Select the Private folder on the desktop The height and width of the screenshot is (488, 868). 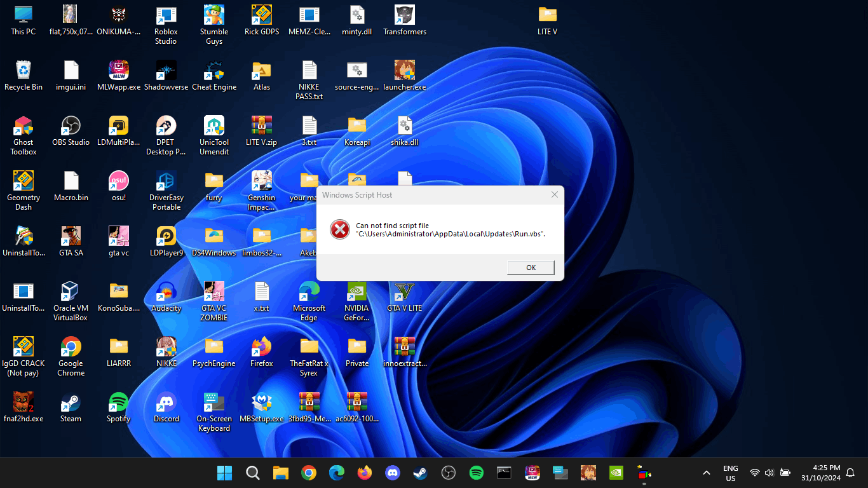click(x=357, y=353)
